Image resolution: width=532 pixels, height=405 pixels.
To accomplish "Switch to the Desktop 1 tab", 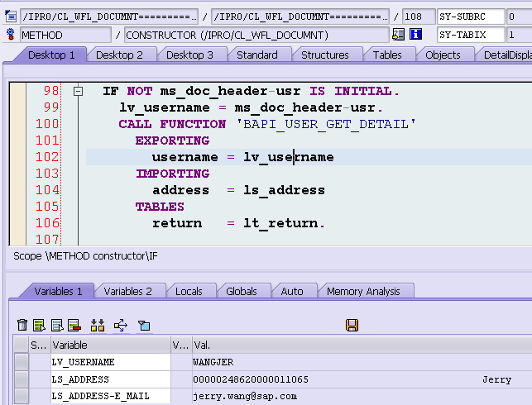I will click(x=51, y=55).
